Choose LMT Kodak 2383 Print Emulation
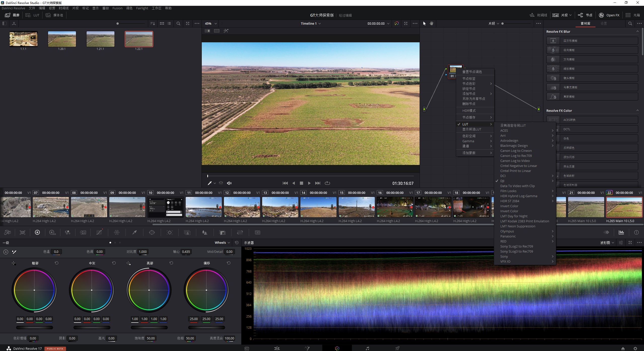Image resolution: width=644 pixels, height=351 pixels. pos(525,221)
